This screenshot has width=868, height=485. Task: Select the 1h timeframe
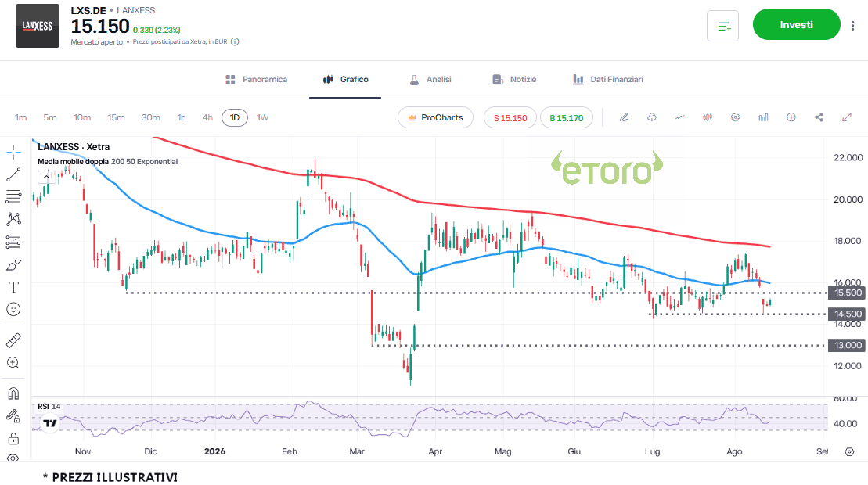pyautogui.click(x=182, y=117)
